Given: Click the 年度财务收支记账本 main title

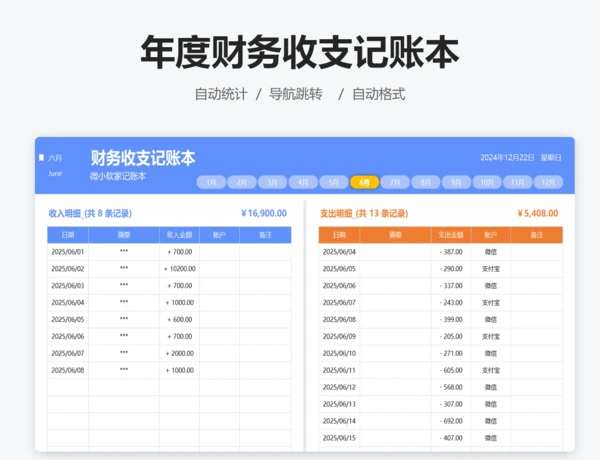Looking at the screenshot, I should [x=300, y=52].
